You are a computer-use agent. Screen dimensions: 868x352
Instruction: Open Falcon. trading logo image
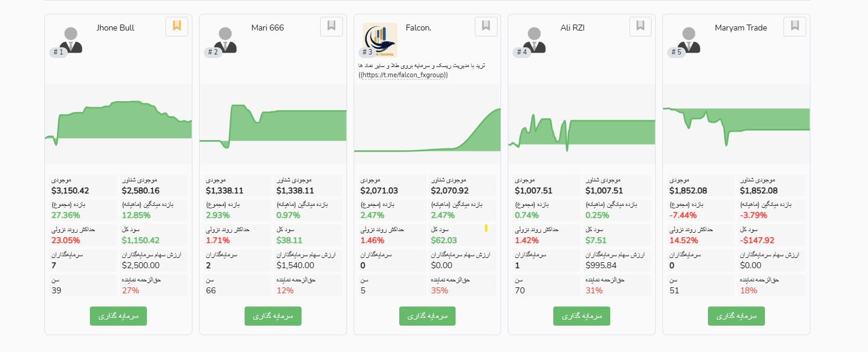[x=380, y=40]
